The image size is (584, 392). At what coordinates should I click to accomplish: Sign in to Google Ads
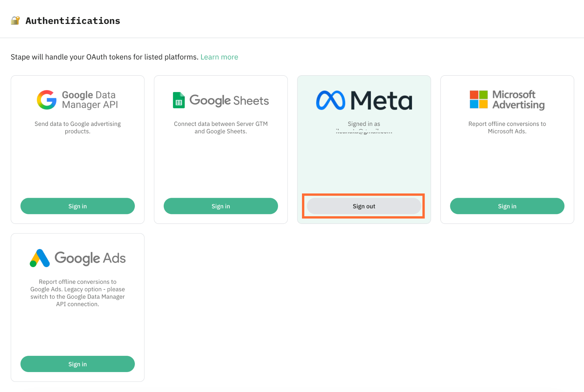point(78,364)
